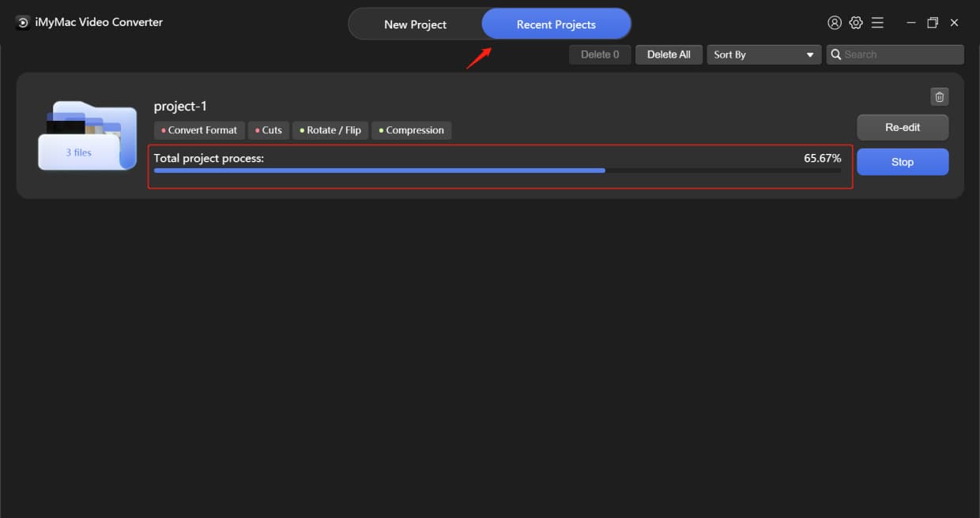The image size is (980, 518).
Task: Click the search magnifier icon
Action: coord(836,54)
